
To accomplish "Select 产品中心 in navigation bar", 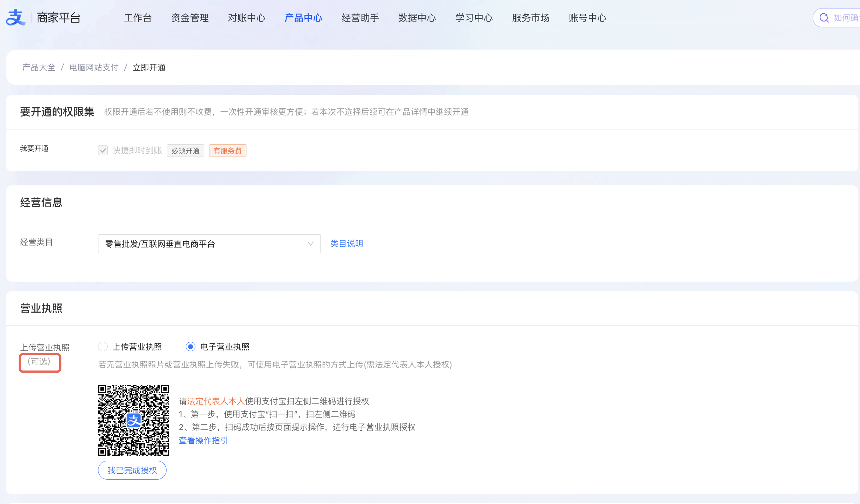I will pos(303,18).
